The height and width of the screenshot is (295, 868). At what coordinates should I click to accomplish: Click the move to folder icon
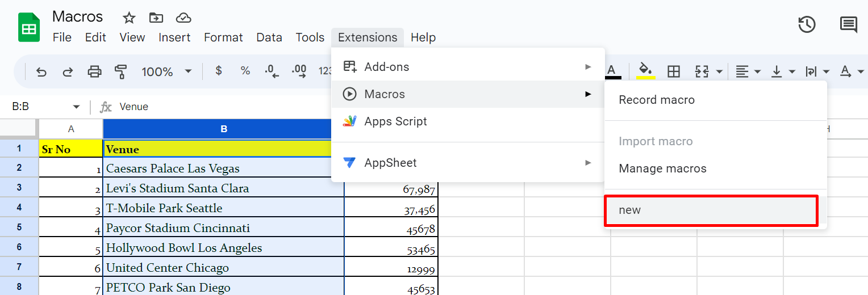pos(156,18)
